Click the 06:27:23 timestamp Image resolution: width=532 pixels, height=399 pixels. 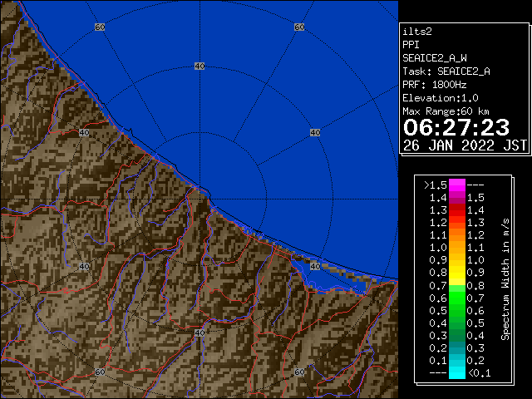[x=456, y=127]
